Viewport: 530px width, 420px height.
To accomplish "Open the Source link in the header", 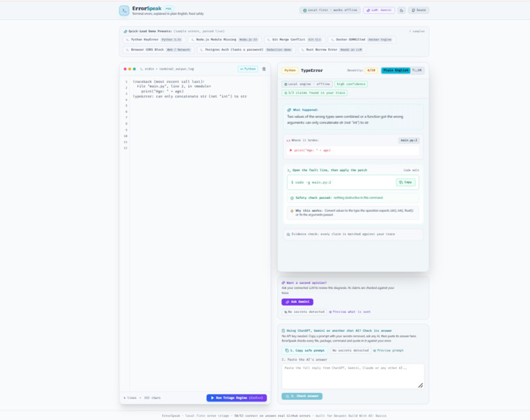I will point(419,10).
